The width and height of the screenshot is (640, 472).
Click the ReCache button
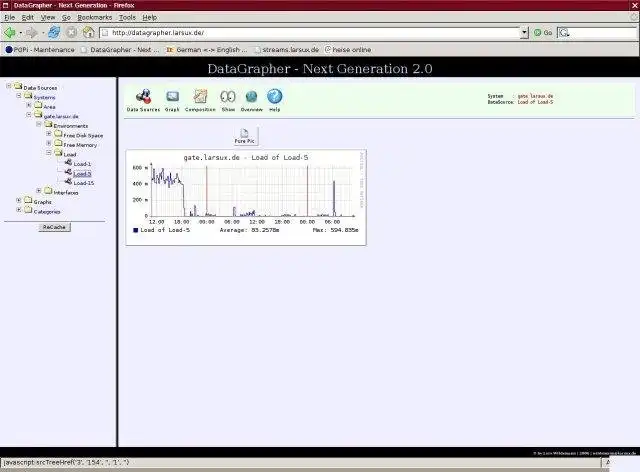click(54, 227)
